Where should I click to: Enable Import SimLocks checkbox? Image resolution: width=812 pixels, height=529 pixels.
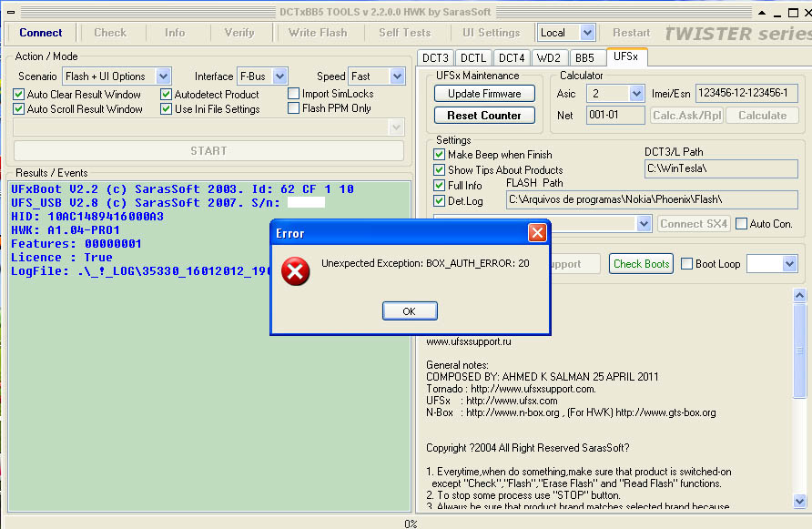tap(293, 93)
